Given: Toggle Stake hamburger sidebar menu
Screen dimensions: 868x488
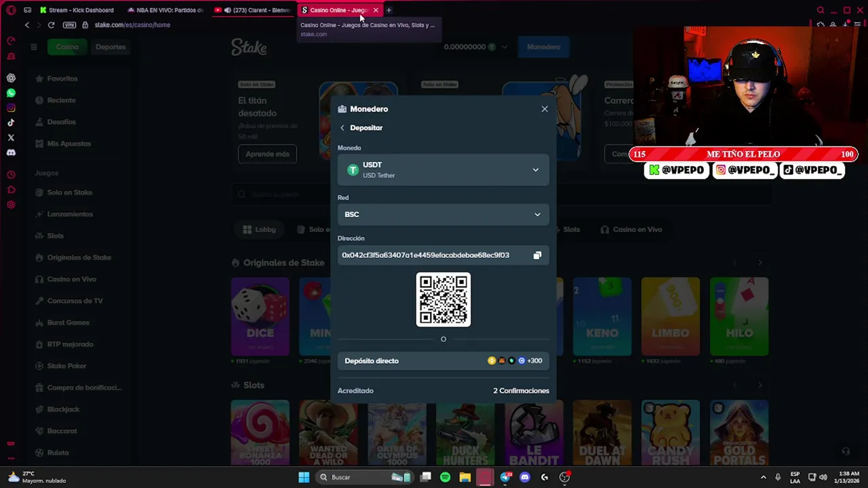Looking at the screenshot, I should pyautogui.click(x=33, y=47).
